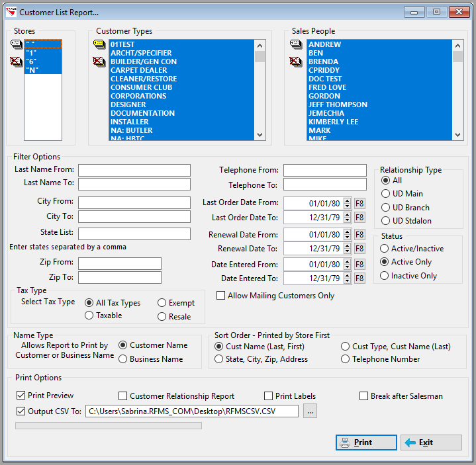Click scroll down arrow in Customer Types list

tap(260, 135)
